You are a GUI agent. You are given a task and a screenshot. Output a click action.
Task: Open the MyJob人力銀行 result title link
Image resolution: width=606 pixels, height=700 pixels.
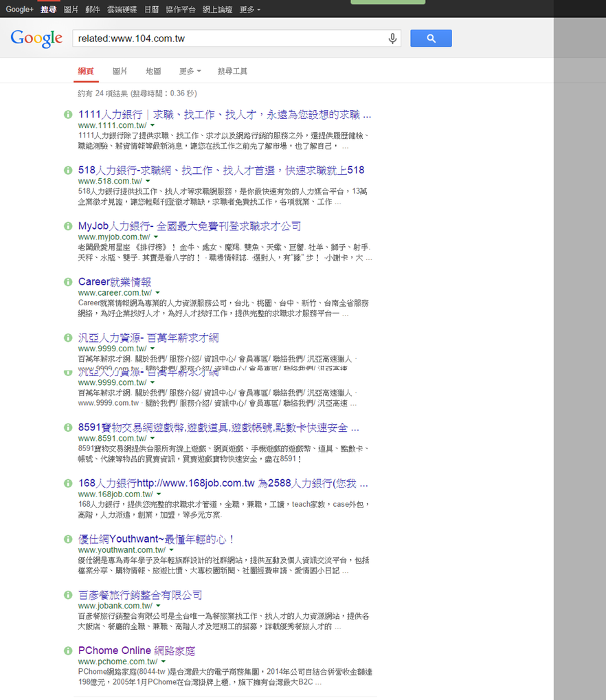point(190,226)
